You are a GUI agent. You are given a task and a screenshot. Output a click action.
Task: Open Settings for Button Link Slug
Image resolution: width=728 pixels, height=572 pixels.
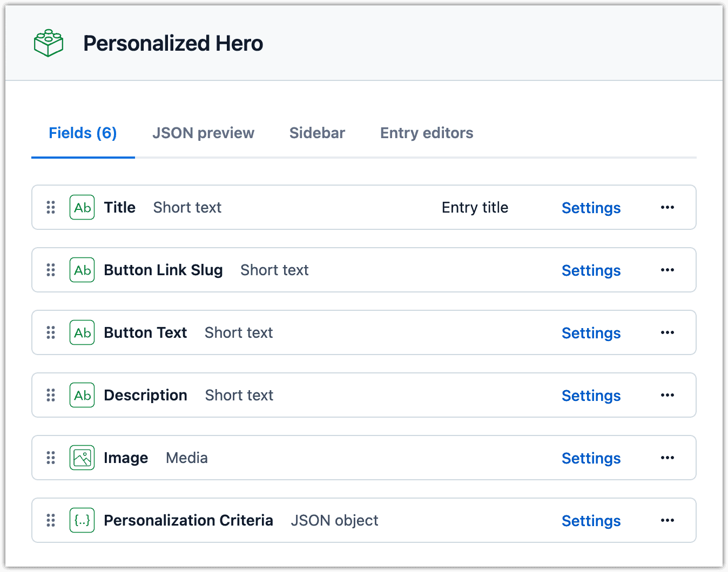pyautogui.click(x=591, y=270)
